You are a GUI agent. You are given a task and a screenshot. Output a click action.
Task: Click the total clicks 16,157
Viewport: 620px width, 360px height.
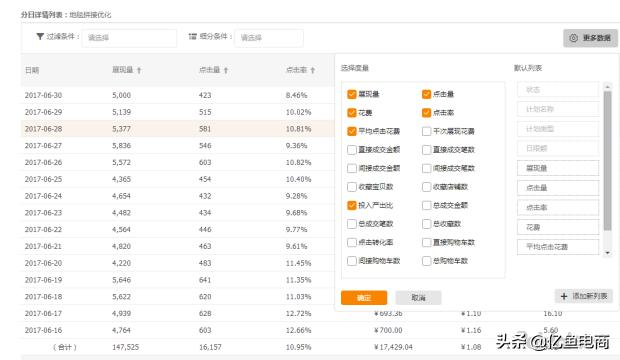(210, 347)
